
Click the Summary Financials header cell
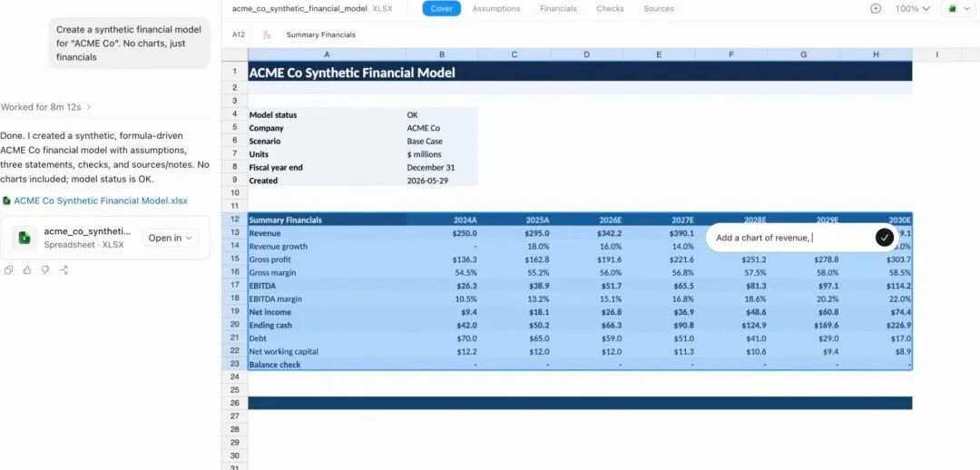(x=327, y=220)
